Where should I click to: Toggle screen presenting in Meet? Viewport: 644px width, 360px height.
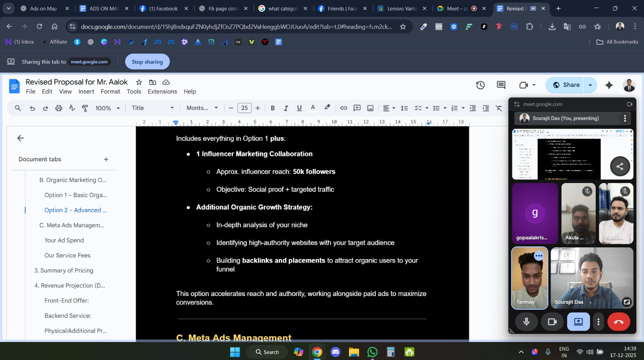pos(578,322)
